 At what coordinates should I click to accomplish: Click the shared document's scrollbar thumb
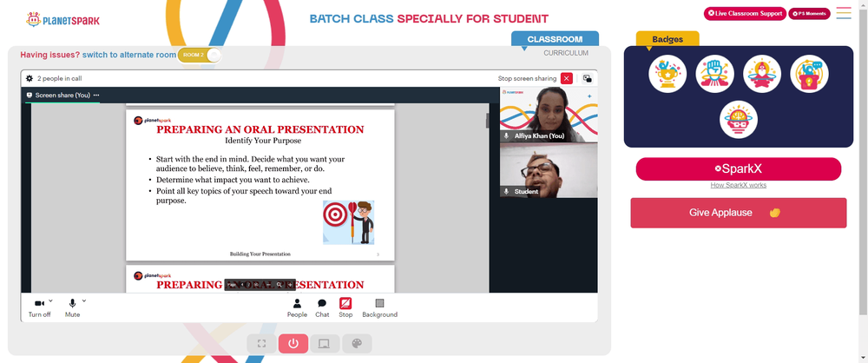(487, 120)
